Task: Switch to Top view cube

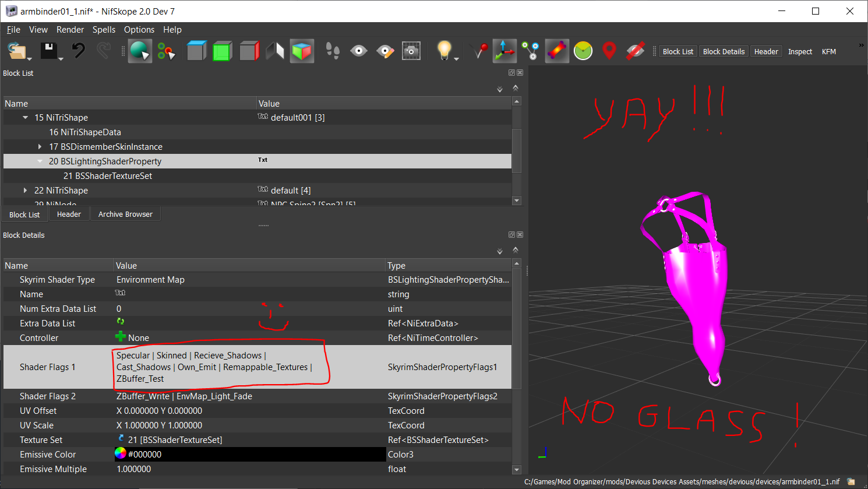Action: pos(196,51)
